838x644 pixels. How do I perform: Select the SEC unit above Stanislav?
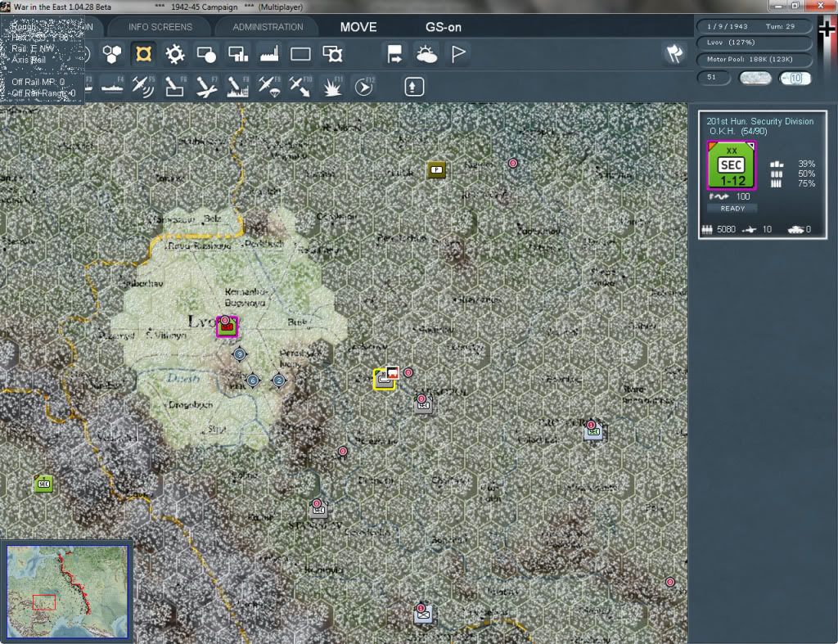pyautogui.click(x=318, y=507)
